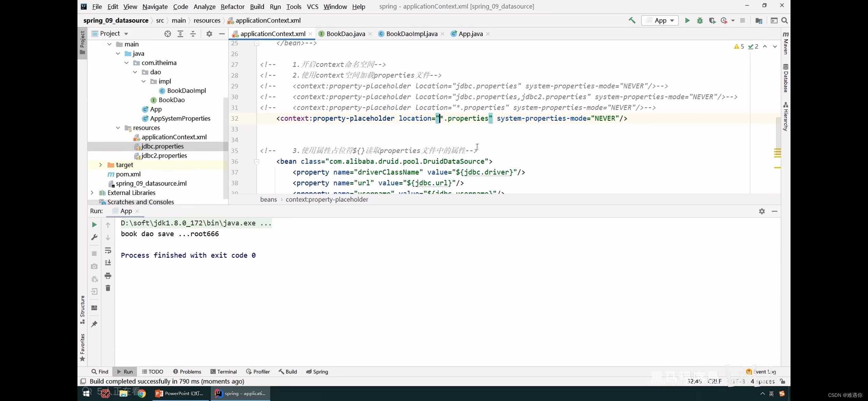The width and height of the screenshot is (868, 401).
Task: Collapse the main folder in the tree
Action: click(x=109, y=44)
